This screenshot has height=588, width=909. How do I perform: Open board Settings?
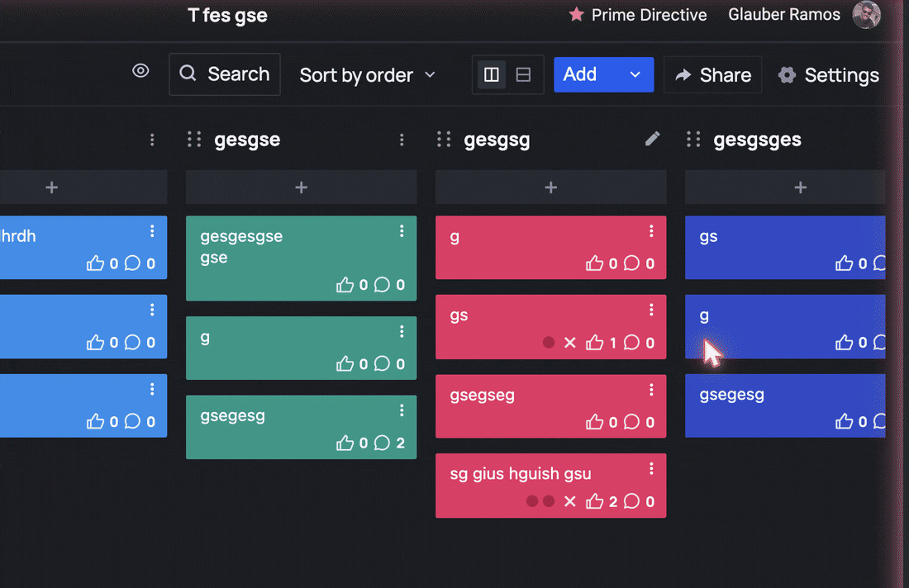[x=828, y=74]
